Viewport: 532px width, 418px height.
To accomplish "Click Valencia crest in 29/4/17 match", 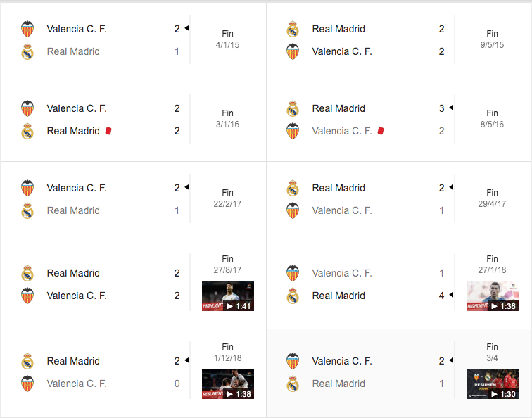I will 293,210.
